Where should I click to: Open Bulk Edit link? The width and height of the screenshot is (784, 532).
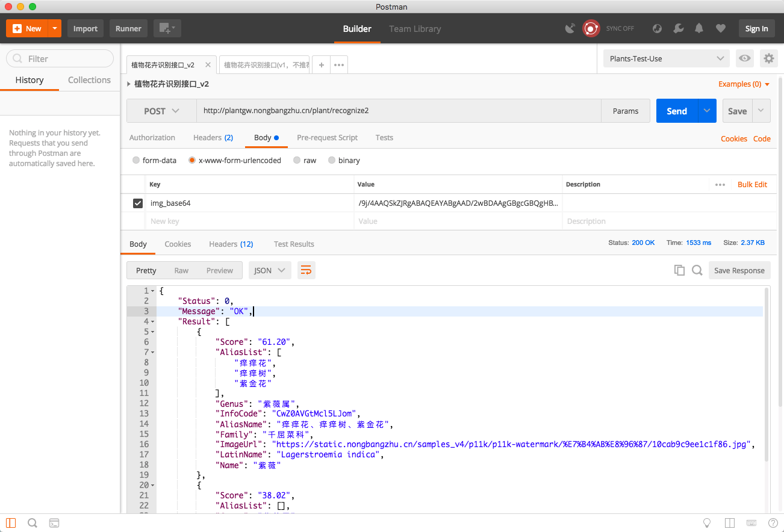click(752, 185)
